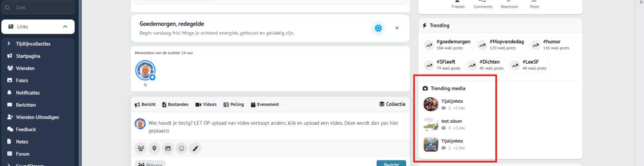
Task: Click the photo icon in composer
Action: pos(168,148)
